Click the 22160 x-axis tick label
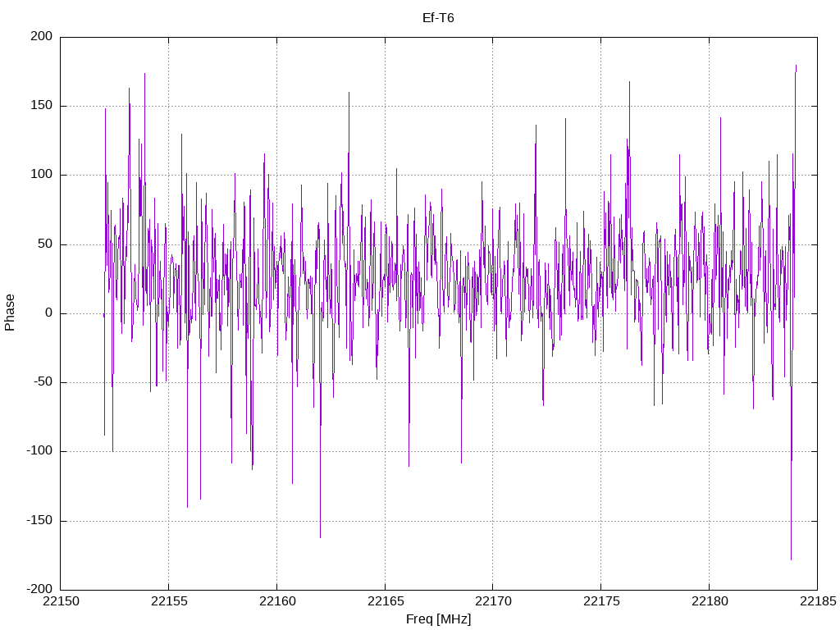 [x=277, y=601]
